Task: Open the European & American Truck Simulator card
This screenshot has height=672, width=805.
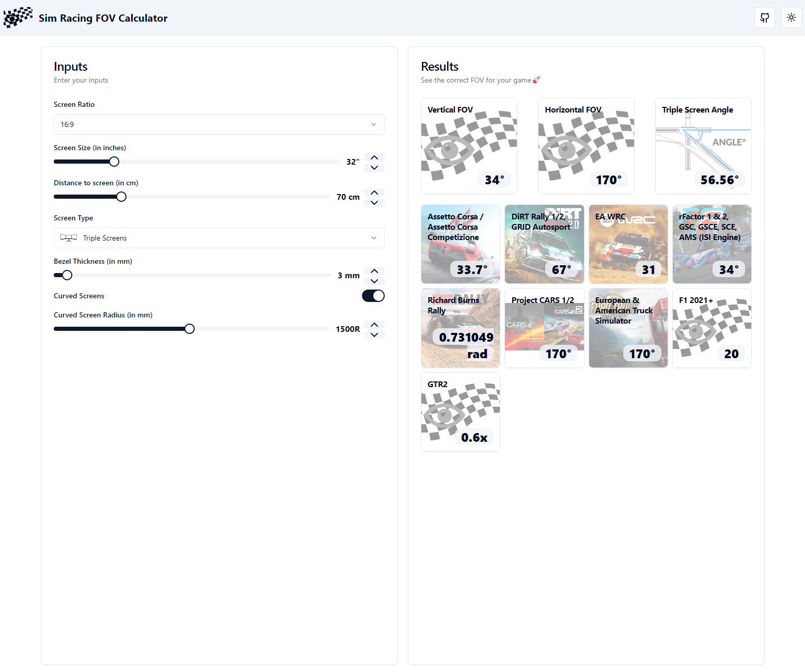Action: [628, 328]
